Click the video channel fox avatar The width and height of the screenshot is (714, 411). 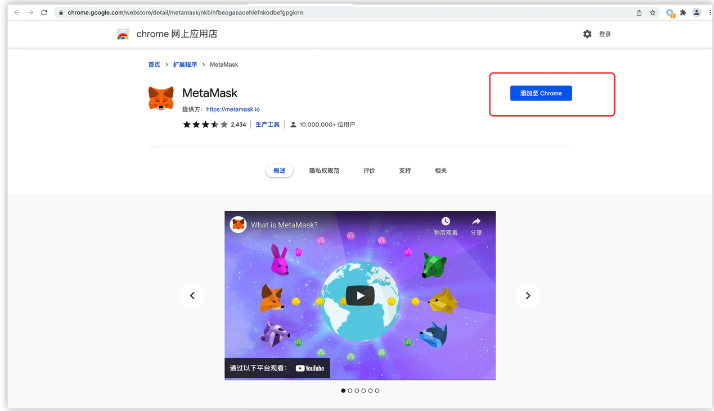(238, 224)
